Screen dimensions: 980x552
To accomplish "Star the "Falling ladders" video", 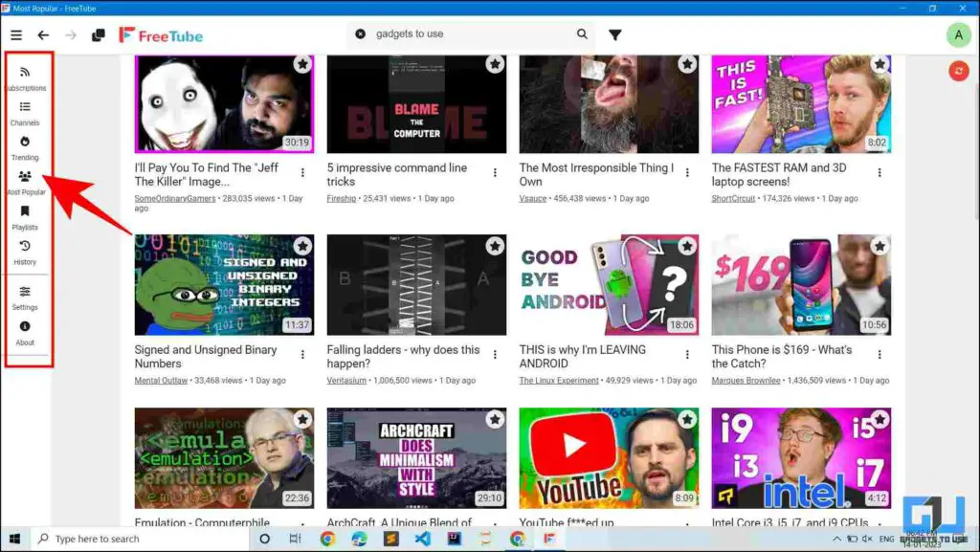I will 495,246.
